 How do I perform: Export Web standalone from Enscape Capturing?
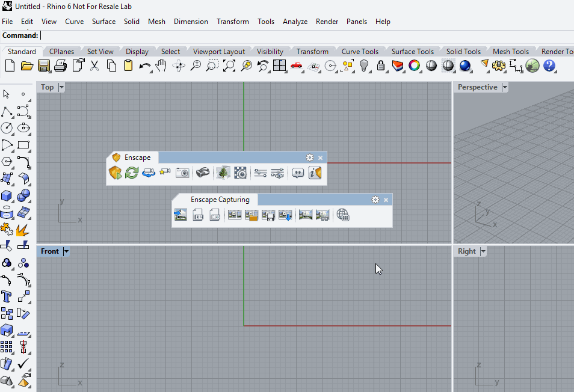pyautogui.click(x=215, y=215)
